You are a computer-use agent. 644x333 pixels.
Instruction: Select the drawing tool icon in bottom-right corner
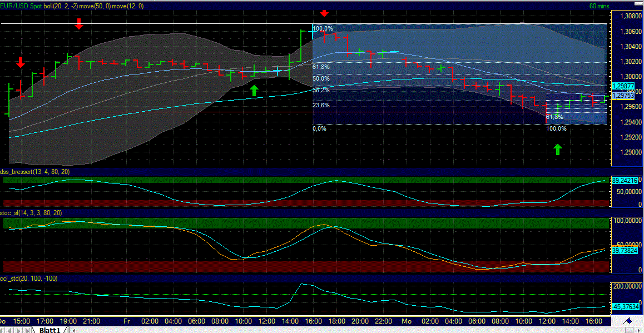(626, 321)
